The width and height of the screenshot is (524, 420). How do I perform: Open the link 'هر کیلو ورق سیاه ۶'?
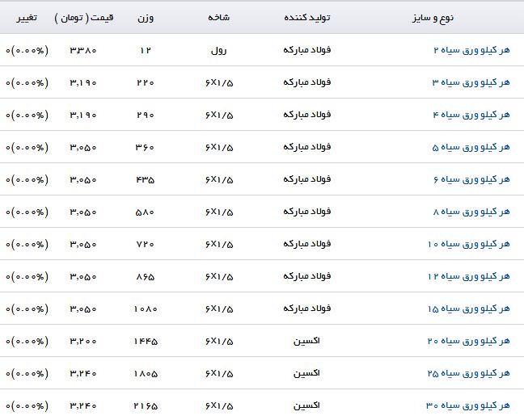pyautogui.click(x=471, y=179)
